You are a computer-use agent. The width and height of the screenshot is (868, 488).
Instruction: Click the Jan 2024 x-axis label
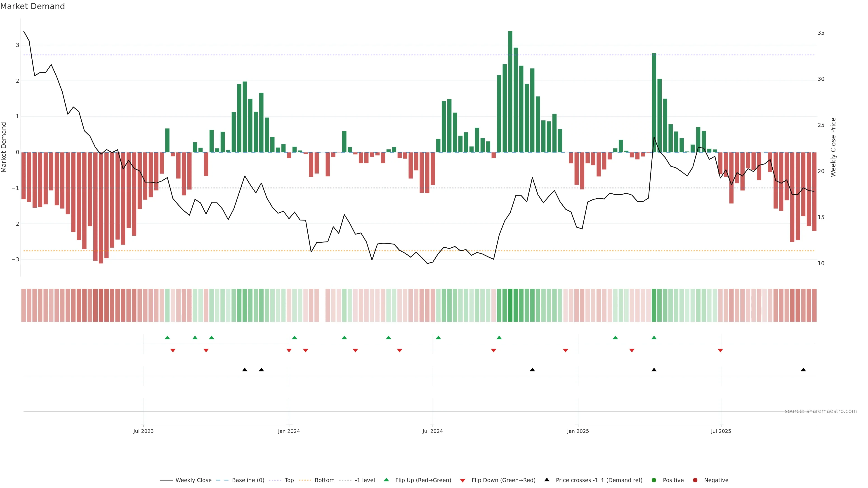(289, 432)
